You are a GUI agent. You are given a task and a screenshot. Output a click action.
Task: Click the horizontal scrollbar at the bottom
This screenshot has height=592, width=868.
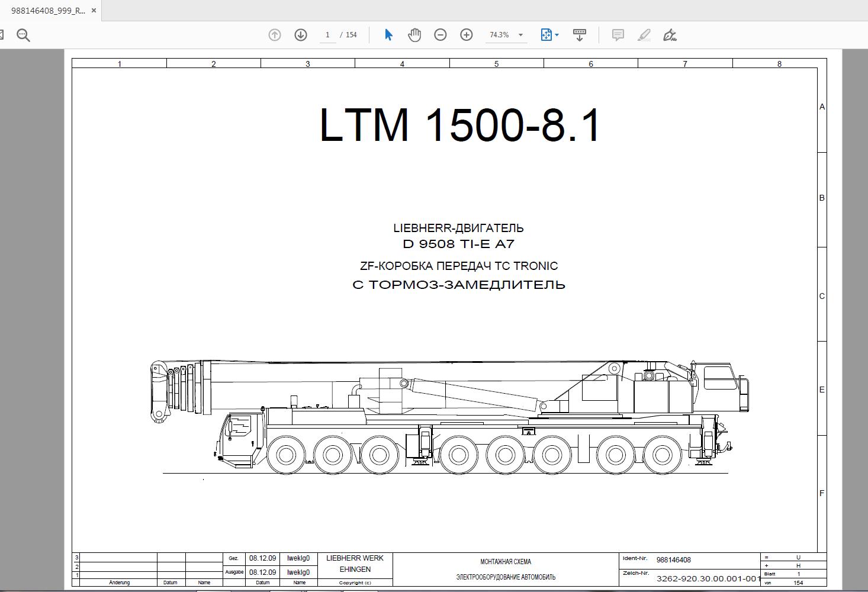pyautogui.click(x=434, y=589)
